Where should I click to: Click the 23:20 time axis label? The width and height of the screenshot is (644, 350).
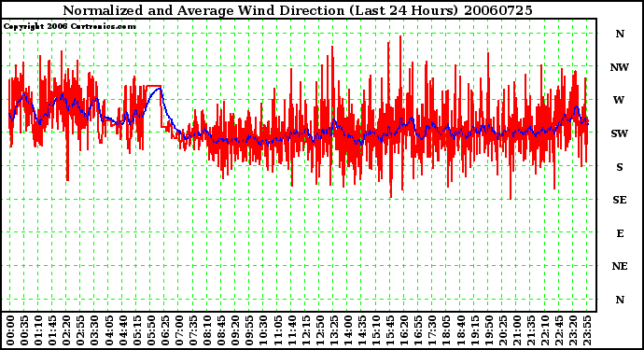[573, 330]
